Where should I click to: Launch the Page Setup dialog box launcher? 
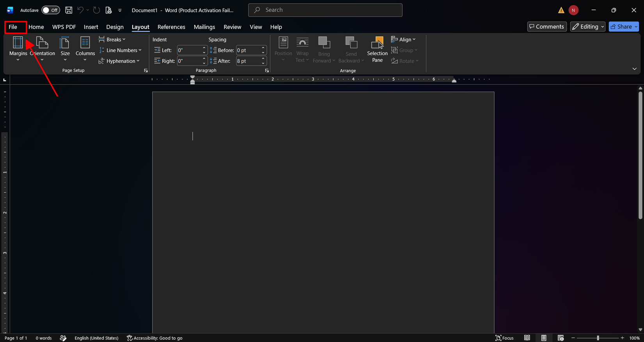click(x=146, y=71)
